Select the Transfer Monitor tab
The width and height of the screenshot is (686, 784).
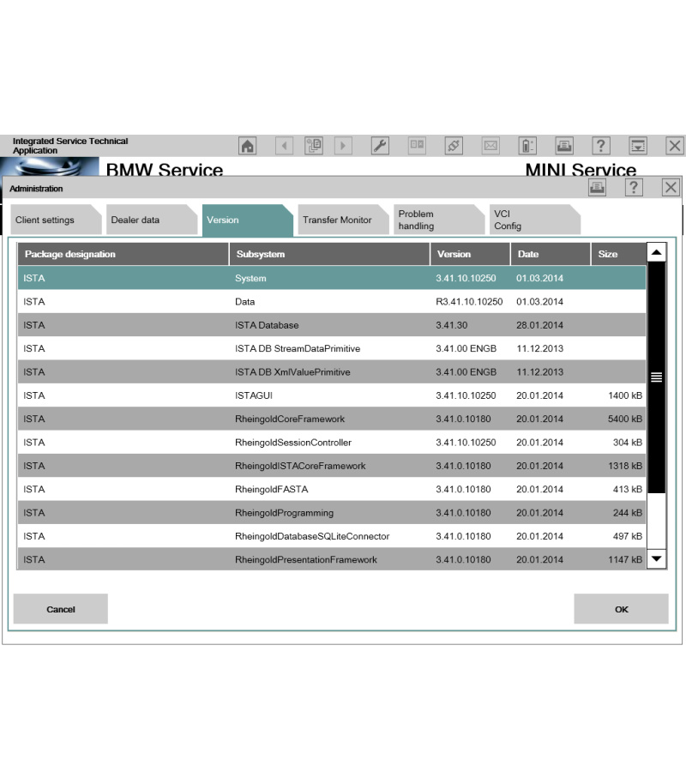339,220
